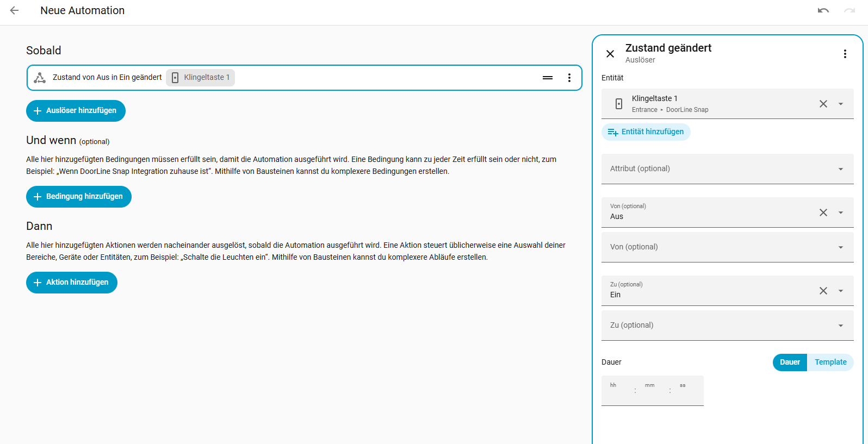Click Bedingung hinzufügen button
Image resolution: width=868 pixels, height=444 pixels.
(79, 197)
